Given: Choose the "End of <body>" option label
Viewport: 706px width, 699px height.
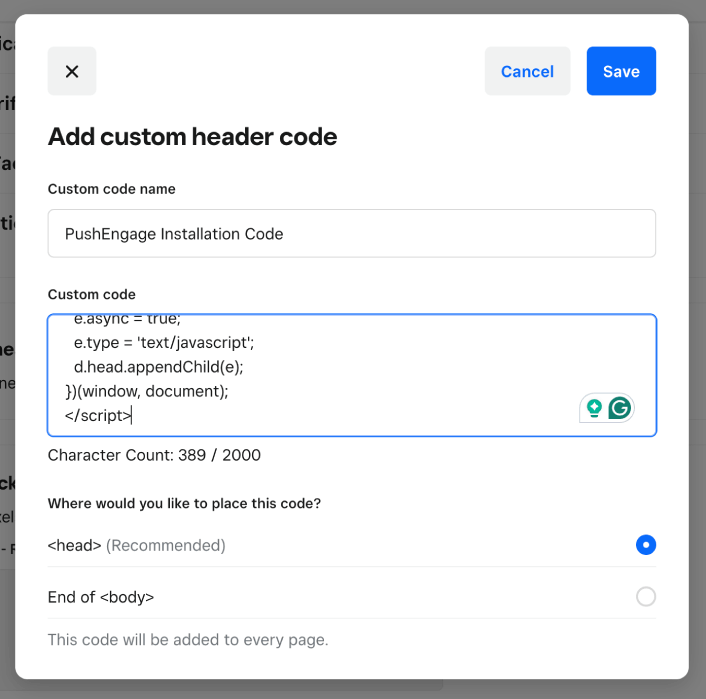Looking at the screenshot, I should point(101,597).
